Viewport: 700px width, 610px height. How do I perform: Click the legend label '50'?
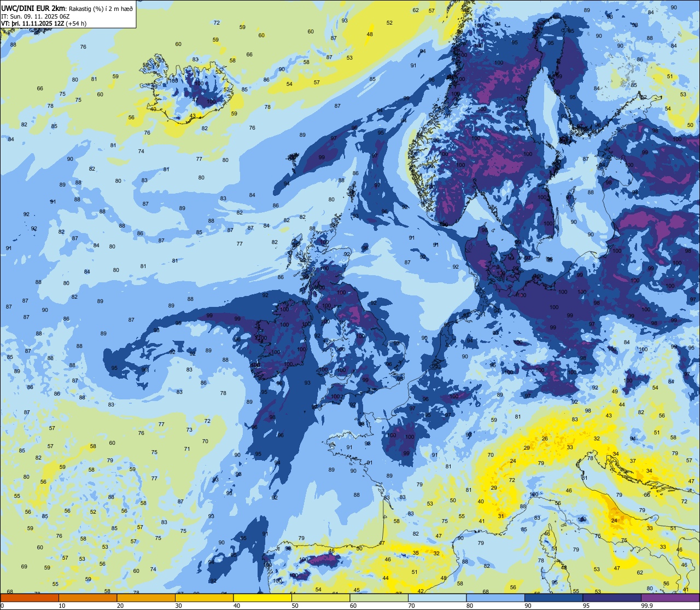coord(295,606)
